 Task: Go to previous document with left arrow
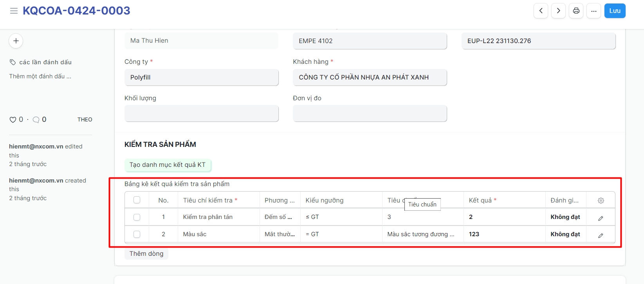point(541,11)
